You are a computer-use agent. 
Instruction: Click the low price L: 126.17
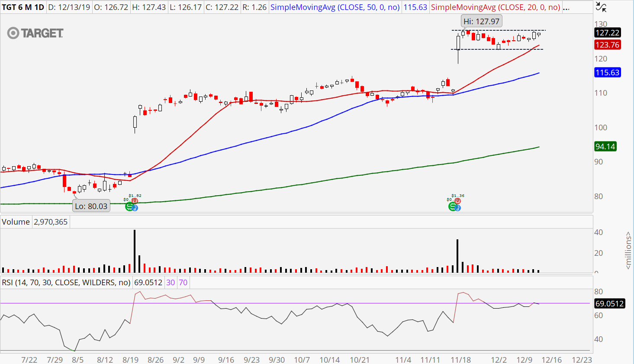click(x=186, y=7)
